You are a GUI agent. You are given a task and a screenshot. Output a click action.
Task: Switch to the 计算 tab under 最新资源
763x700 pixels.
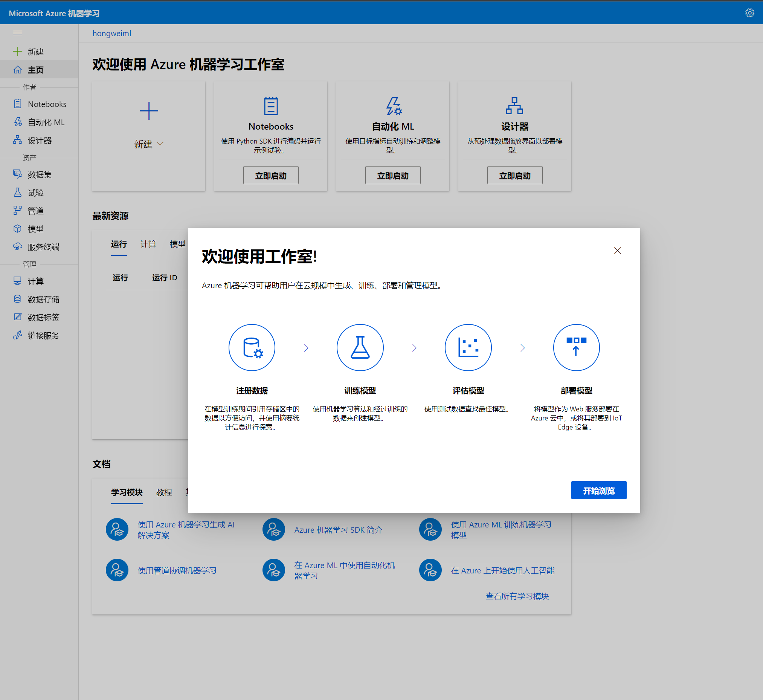click(148, 244)
